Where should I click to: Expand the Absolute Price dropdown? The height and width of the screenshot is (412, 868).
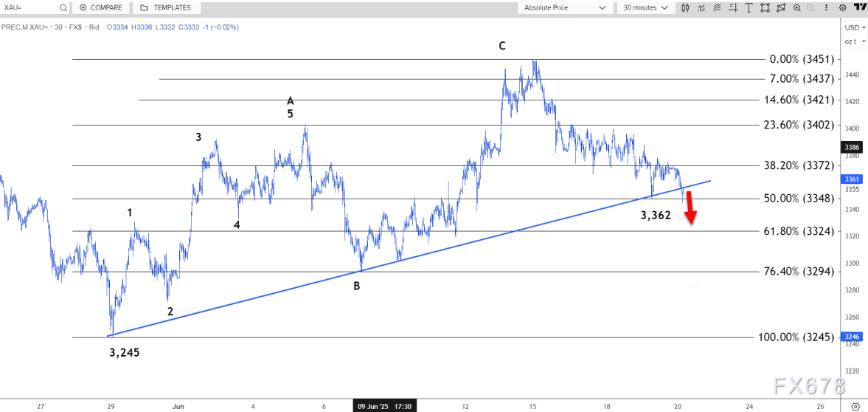[x=564, y=7]
